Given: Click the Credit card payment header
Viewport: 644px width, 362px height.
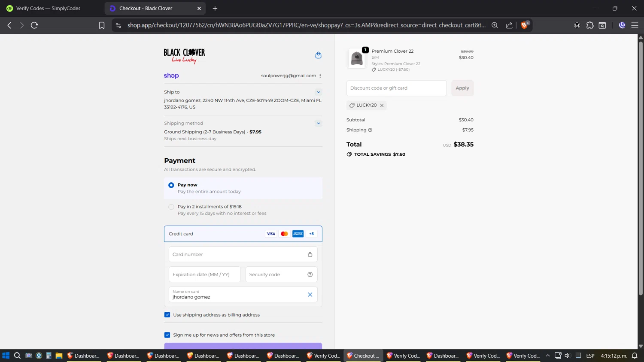Looking at the screenshot, I should click(243, 234).
